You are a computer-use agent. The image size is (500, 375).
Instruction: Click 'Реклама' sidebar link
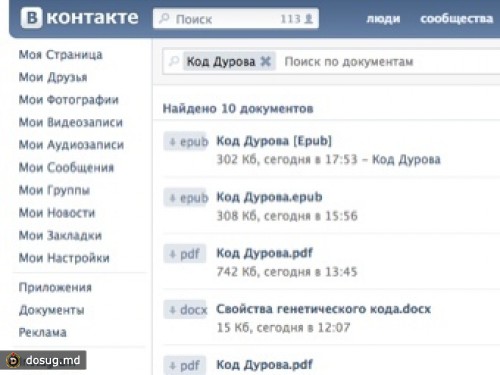tap(43, 332)
